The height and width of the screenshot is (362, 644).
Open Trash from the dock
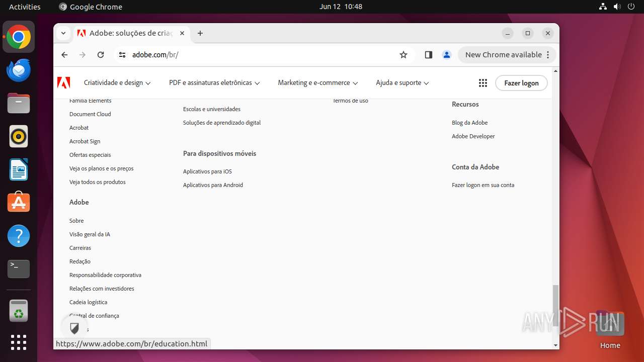[19, 311]
